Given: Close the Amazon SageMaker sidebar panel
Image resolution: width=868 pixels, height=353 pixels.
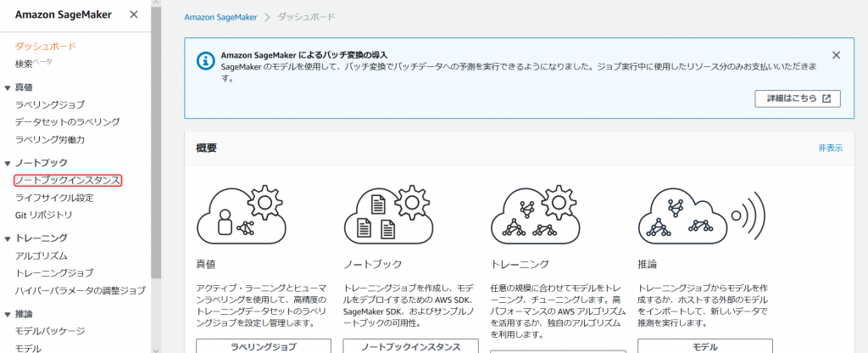Looking at the screenshot, I should tap(133, 14).
